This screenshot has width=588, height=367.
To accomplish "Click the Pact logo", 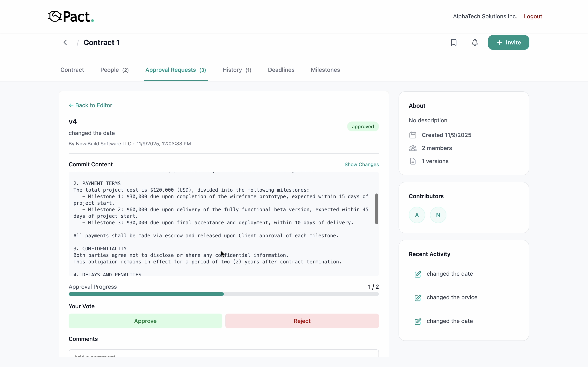I will click(x=71, y=17).
